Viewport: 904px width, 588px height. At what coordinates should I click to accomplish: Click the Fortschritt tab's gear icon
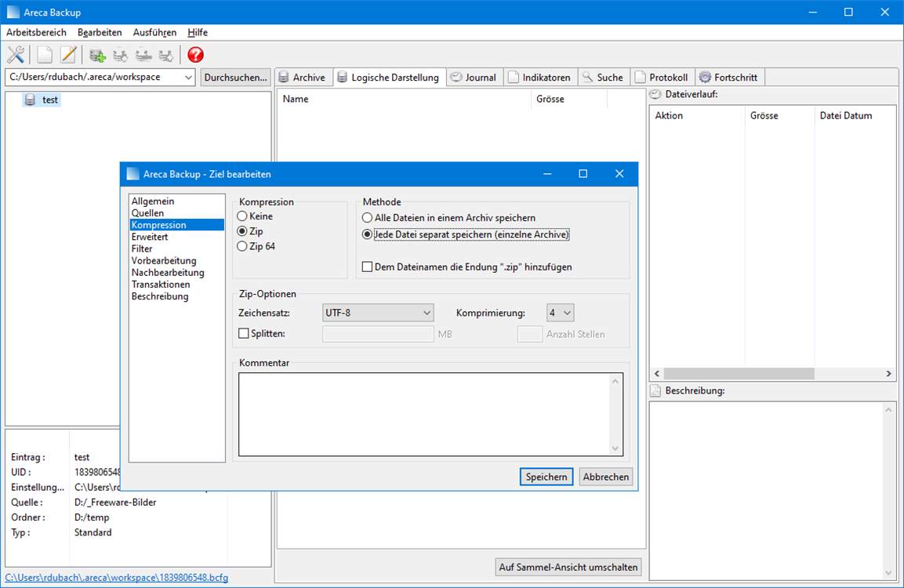(x=705, y=78)
